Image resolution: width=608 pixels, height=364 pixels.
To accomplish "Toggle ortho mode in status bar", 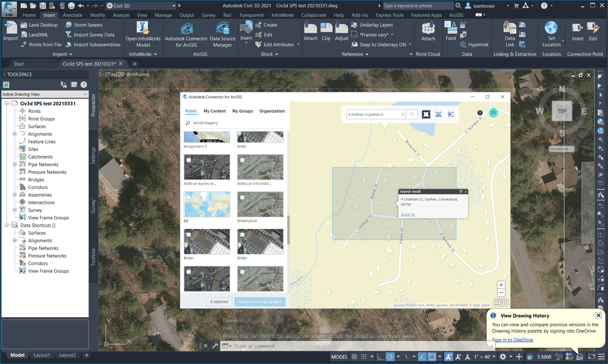I will [380, 357].
